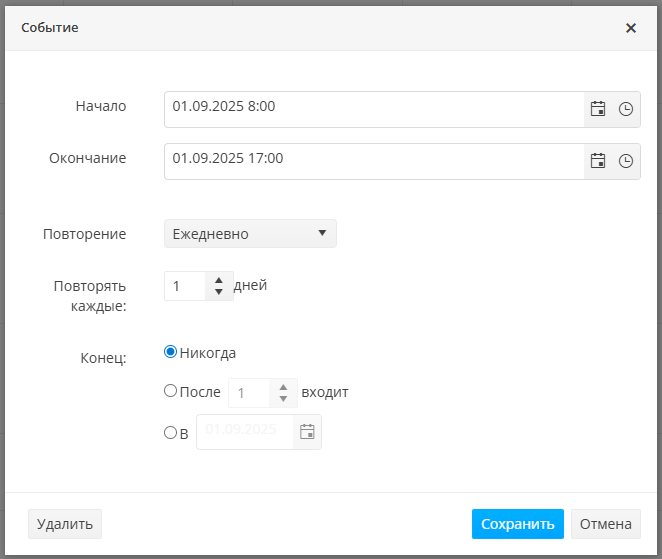Open time picker for Окончание field
This screenshot has height=559, width=662.
tap(626, 160)
